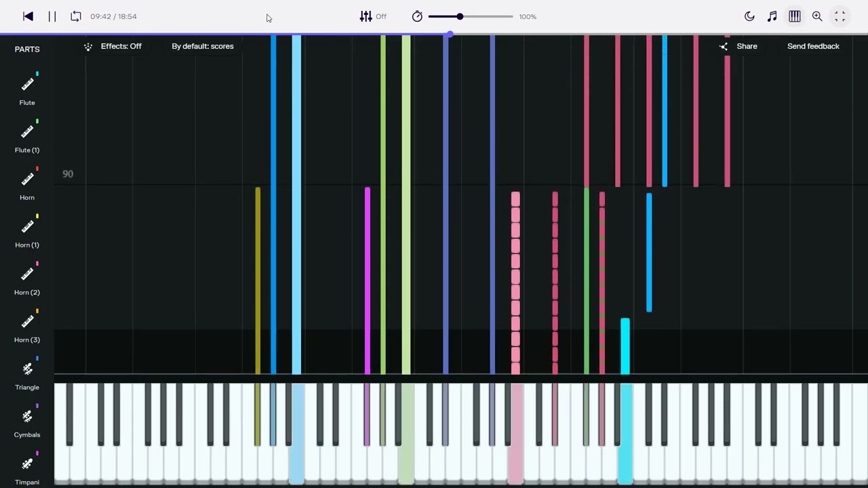Screen dimensions: 868x488
Task: Select the Horn part icon
Action: click(27, 179)
